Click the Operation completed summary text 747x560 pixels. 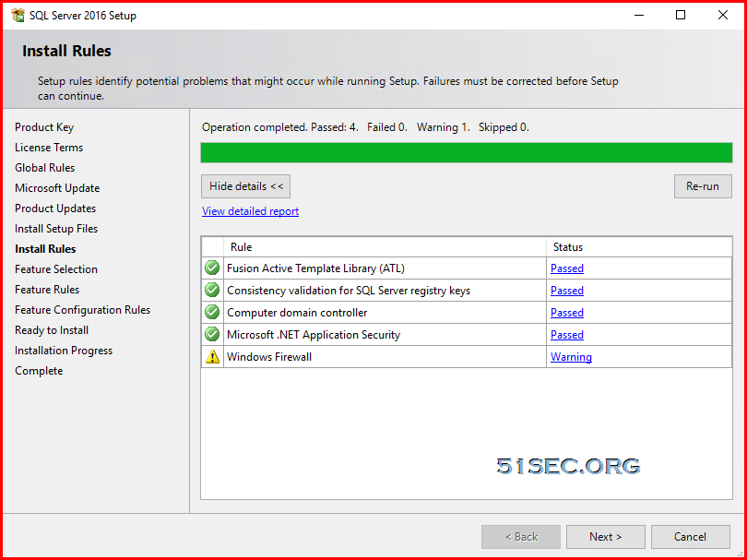[x=365, y=127]
